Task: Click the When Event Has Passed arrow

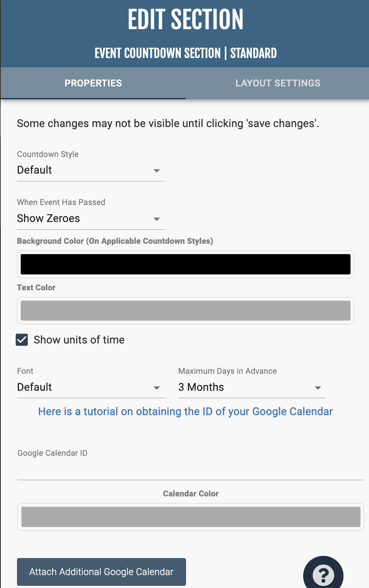Action: click(x=157, y=219)
